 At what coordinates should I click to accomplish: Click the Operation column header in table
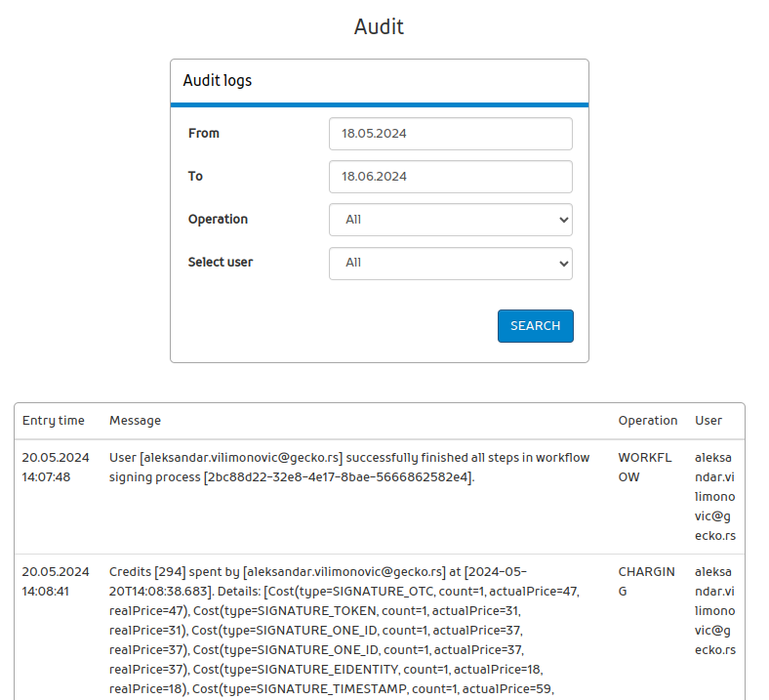click(x=647, y=421)
